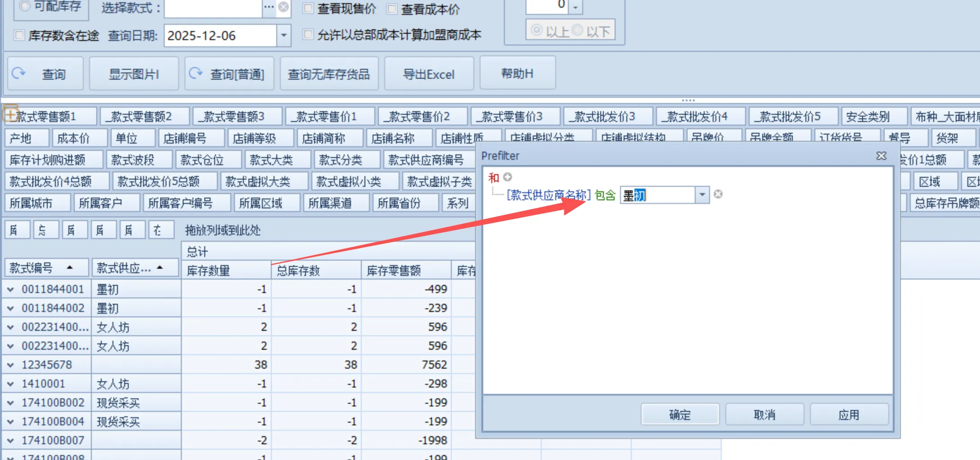Open the 查询日期 date dropdown
This screenshot has height=460, width=980.
pos(283,36)
